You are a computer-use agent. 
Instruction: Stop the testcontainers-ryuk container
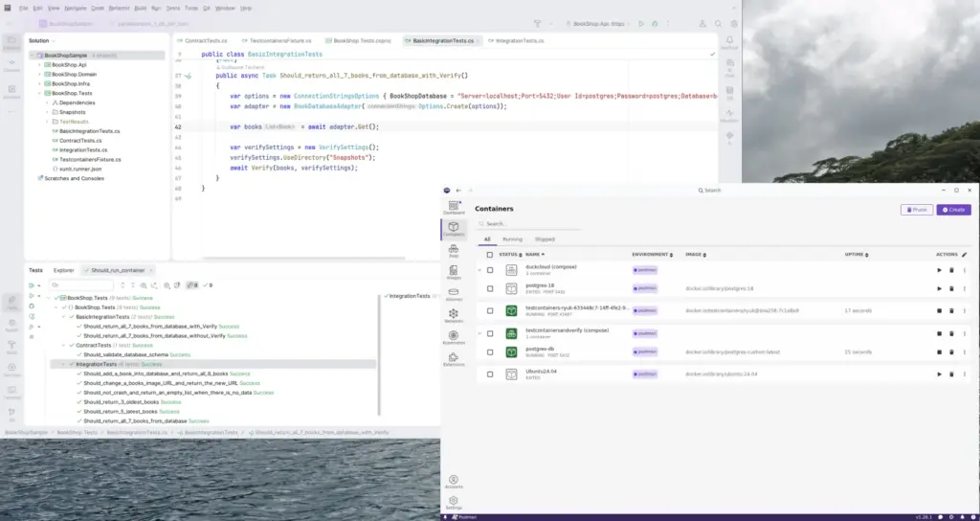(939, 310)
